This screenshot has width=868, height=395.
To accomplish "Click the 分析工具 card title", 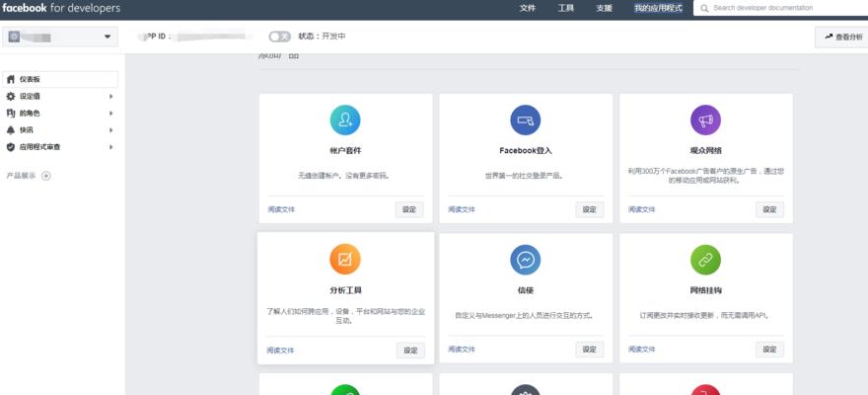I will click(345, 290).
